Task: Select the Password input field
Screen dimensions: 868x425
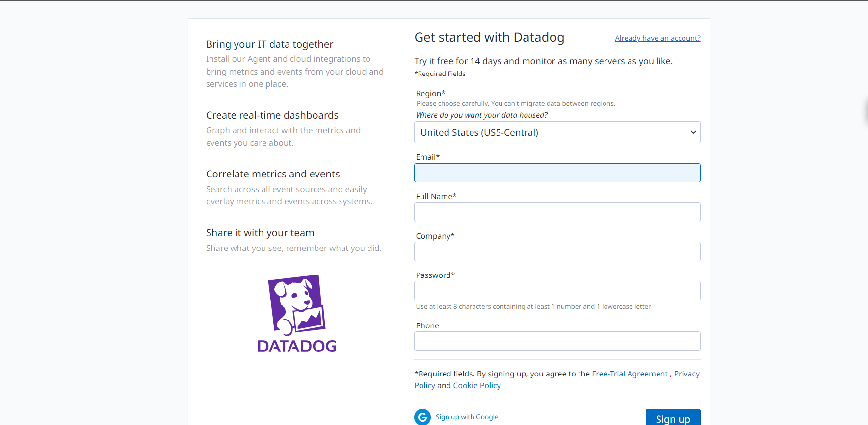Action: coord(557,291)
